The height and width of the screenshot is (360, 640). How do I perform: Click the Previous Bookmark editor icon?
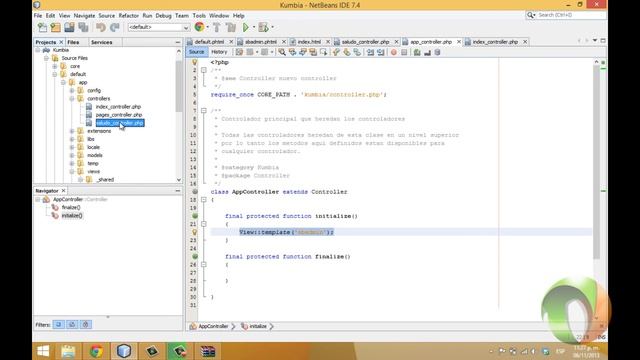pyautogui.click(x=336, y=52)
